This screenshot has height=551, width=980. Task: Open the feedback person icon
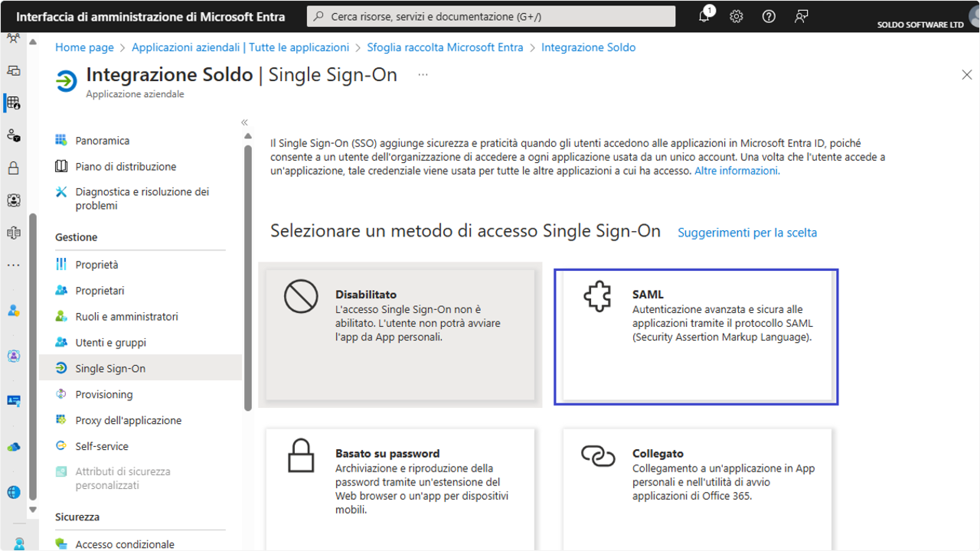click(x=801, y=16)
